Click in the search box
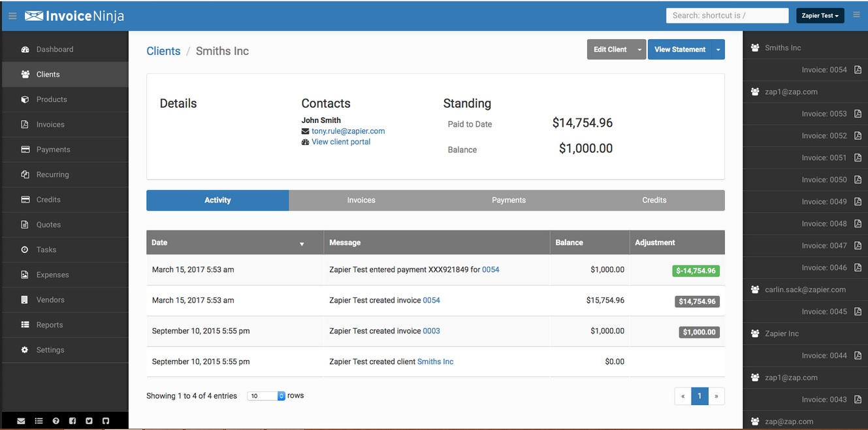 point(727,16)
